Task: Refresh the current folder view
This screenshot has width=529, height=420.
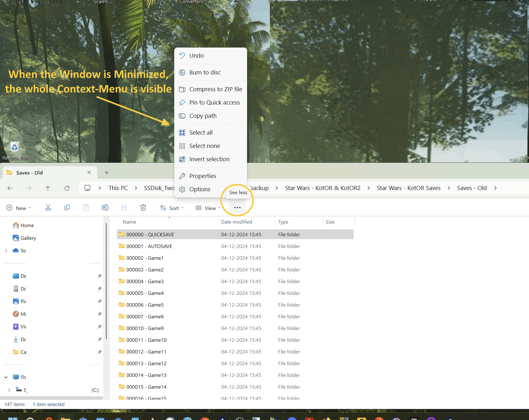Action: click(67, 188)
